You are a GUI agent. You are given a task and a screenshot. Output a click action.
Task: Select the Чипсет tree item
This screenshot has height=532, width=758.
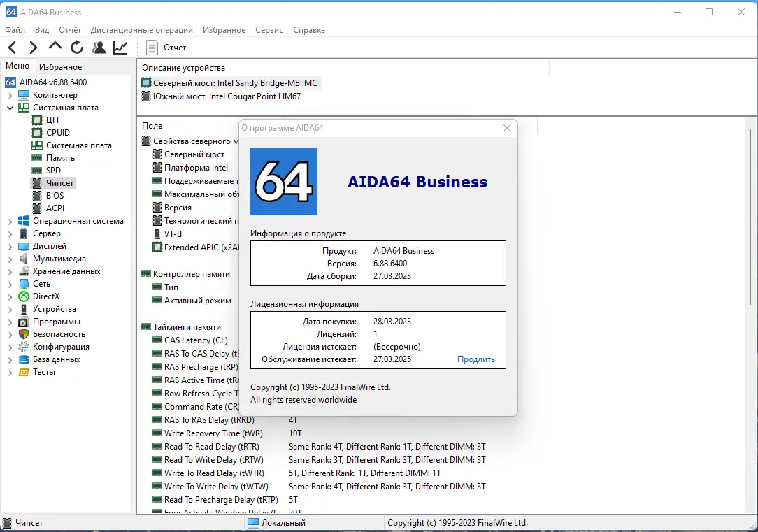click(60, 182)
